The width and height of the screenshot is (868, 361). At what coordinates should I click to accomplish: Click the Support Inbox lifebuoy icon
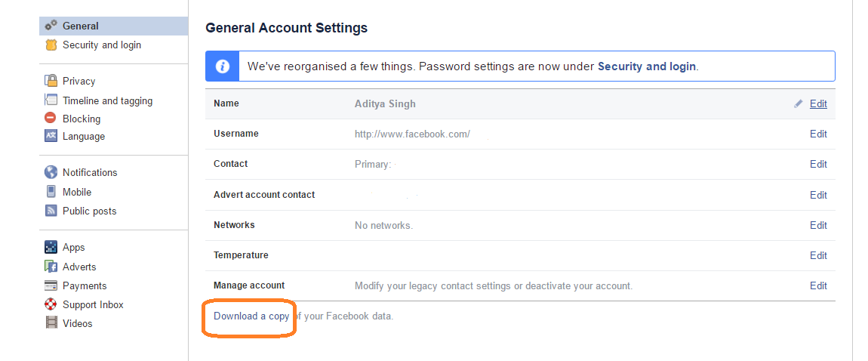51,304
